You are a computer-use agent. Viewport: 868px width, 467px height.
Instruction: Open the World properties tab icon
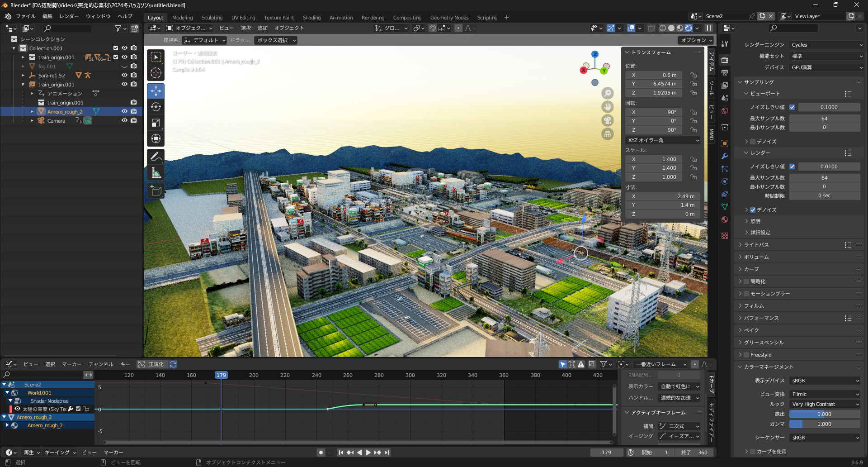pyautogui.click(x=725, y=111)
